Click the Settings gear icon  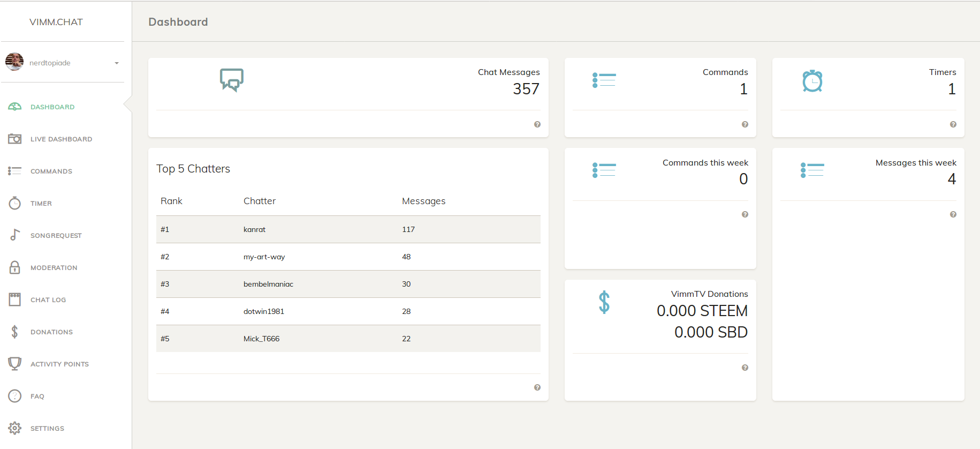(x=15, y=428)
